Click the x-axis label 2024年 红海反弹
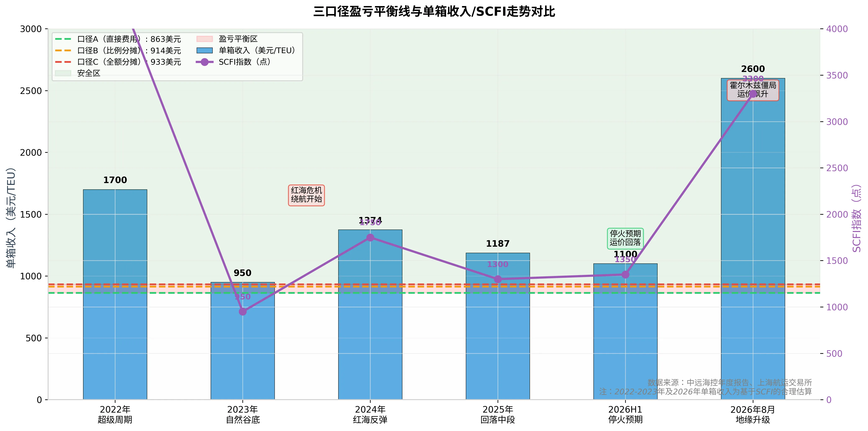Image resolution: width=868 pixels, height=431 pixels. [370, 415]
